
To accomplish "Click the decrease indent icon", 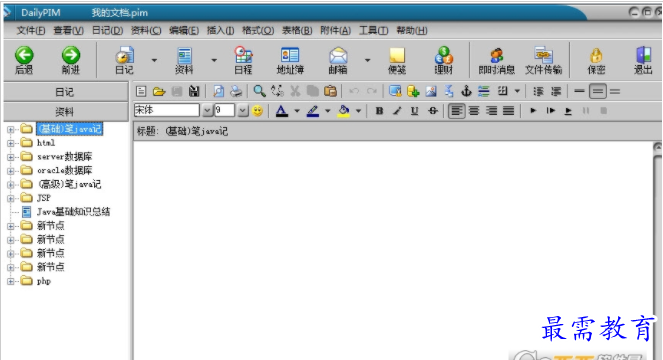I will (538, 91).
